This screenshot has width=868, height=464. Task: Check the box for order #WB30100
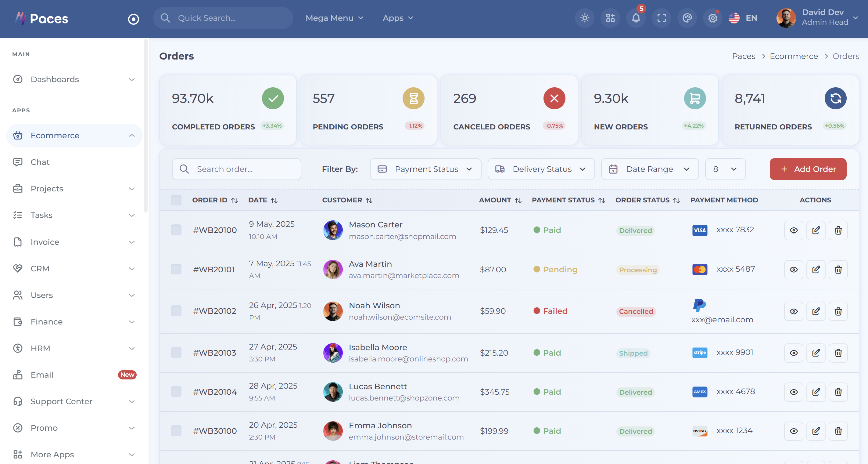(x=176, y=431)
